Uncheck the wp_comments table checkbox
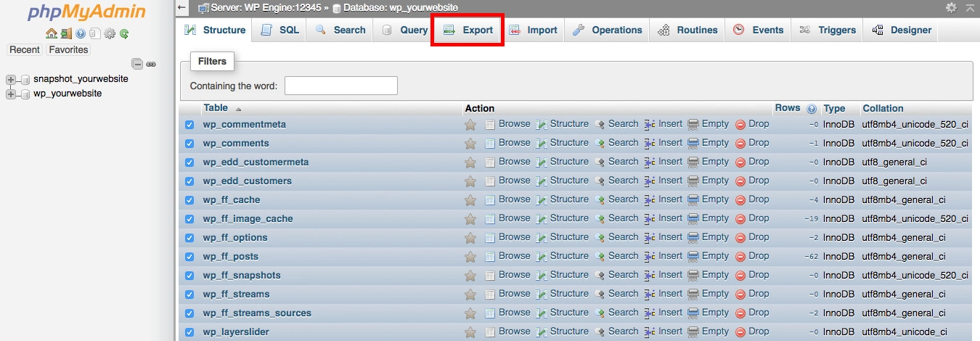This screenshot has width=980, height=341. [x=189, y=144]
